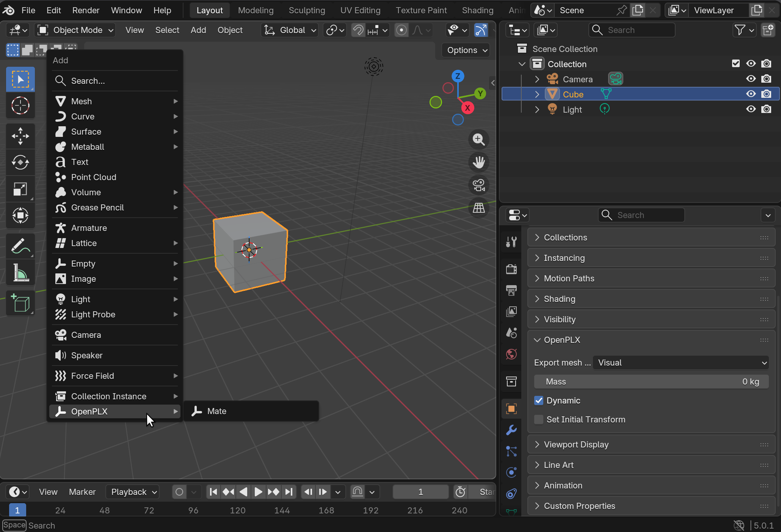Add a Camera from menu
Image resolution: width=781 pixels, height=532 pixels.
point(115,335)
